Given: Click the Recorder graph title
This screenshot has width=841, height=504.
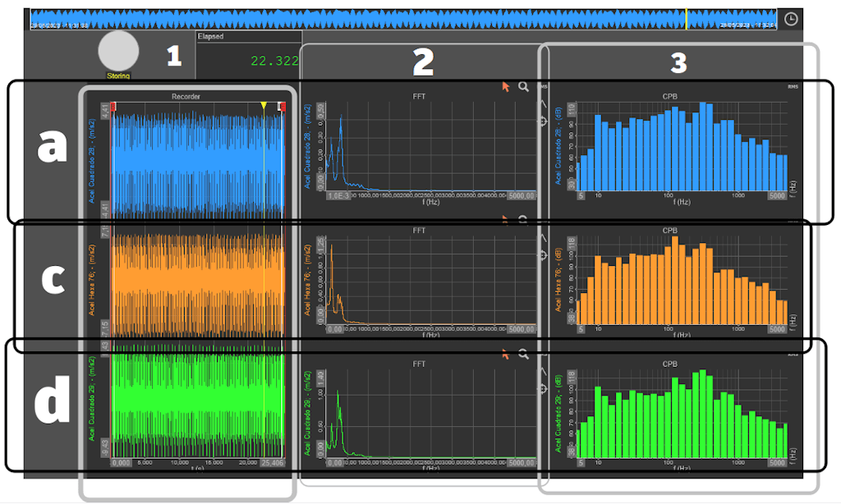Looking at the screenshot, I should pos(186,97).
